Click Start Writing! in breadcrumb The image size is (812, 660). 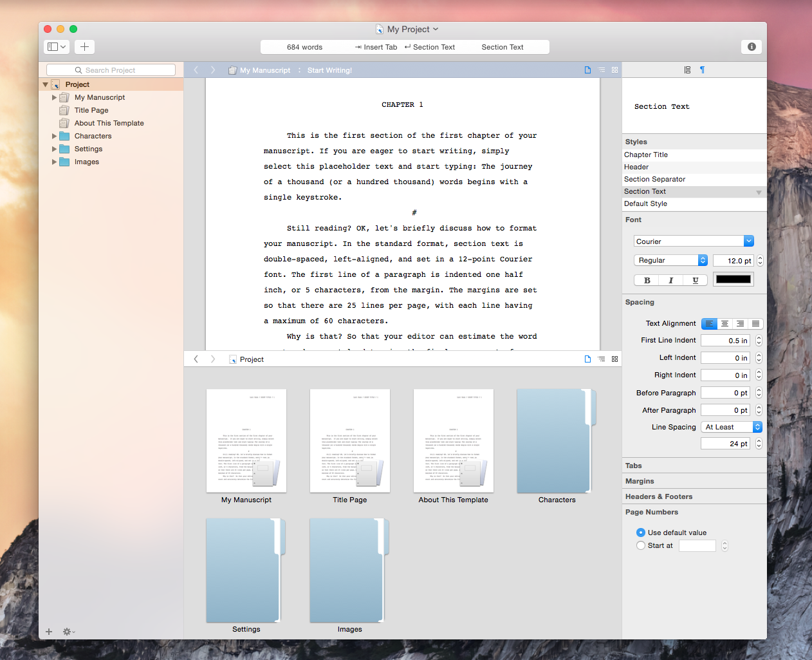point(329,70)
